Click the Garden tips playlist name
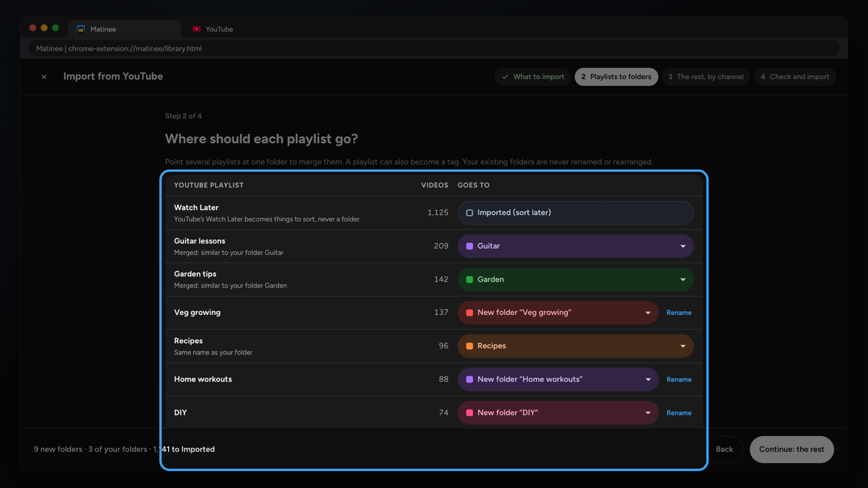Viewport: 868px width, 488px height. click(195, 274)
